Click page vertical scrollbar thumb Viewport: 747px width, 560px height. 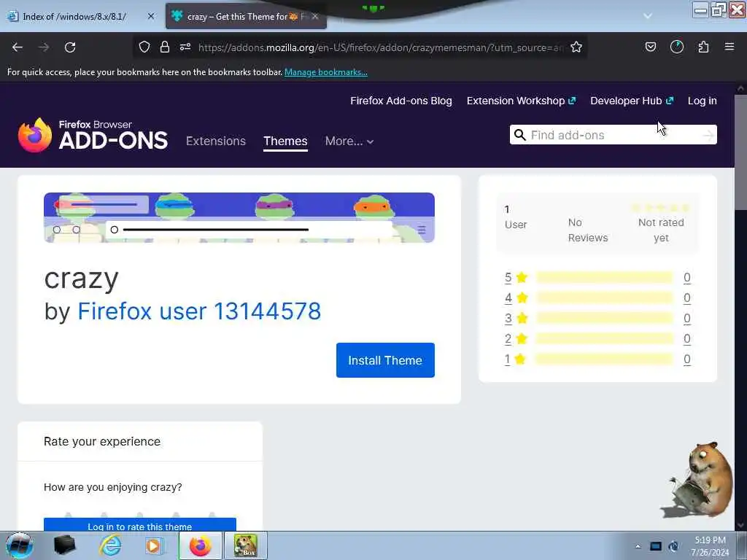741,152
